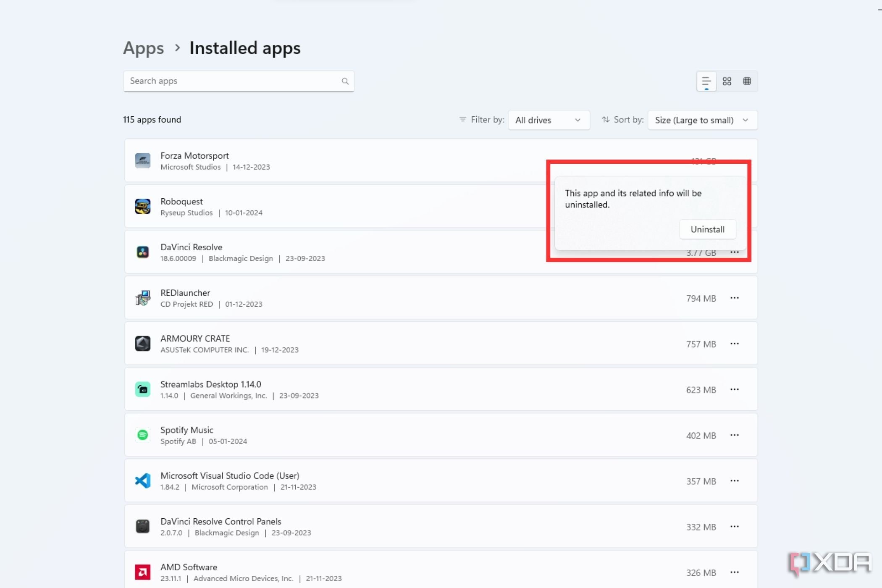This screenshot has height=588, width=882.
Task: Open options menu for Spotify Music
Action: point(734,435)
